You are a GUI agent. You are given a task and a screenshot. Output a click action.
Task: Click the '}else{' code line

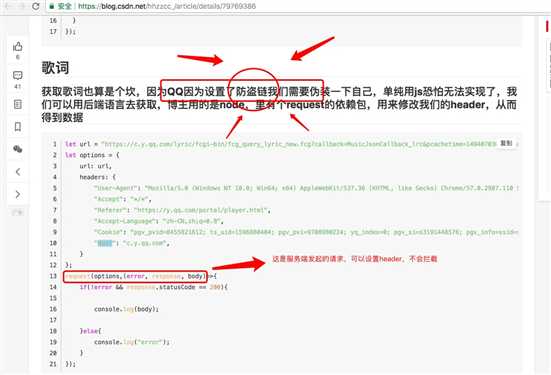pos(90,331)
